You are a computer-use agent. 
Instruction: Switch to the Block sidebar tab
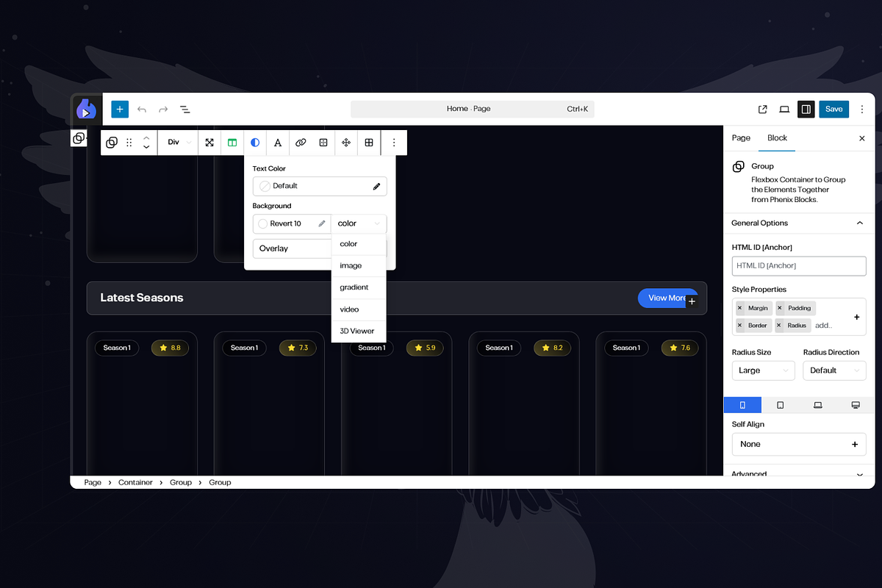(x=777, y=138)
